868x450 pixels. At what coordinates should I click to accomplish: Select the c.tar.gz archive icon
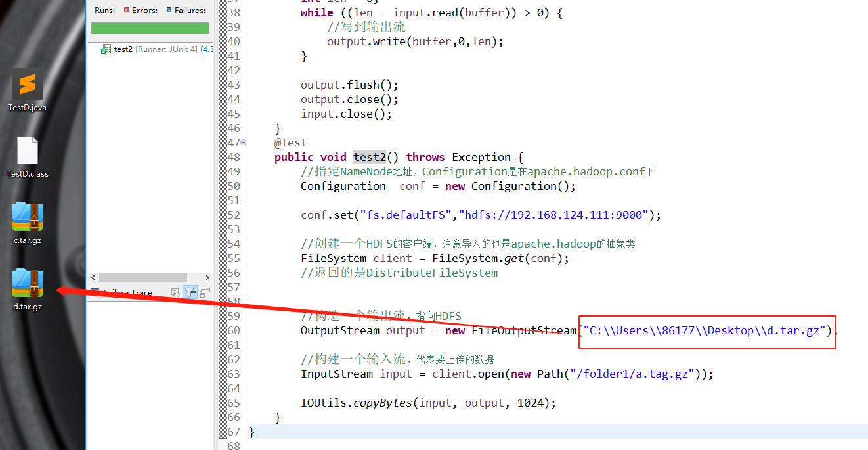27,217
